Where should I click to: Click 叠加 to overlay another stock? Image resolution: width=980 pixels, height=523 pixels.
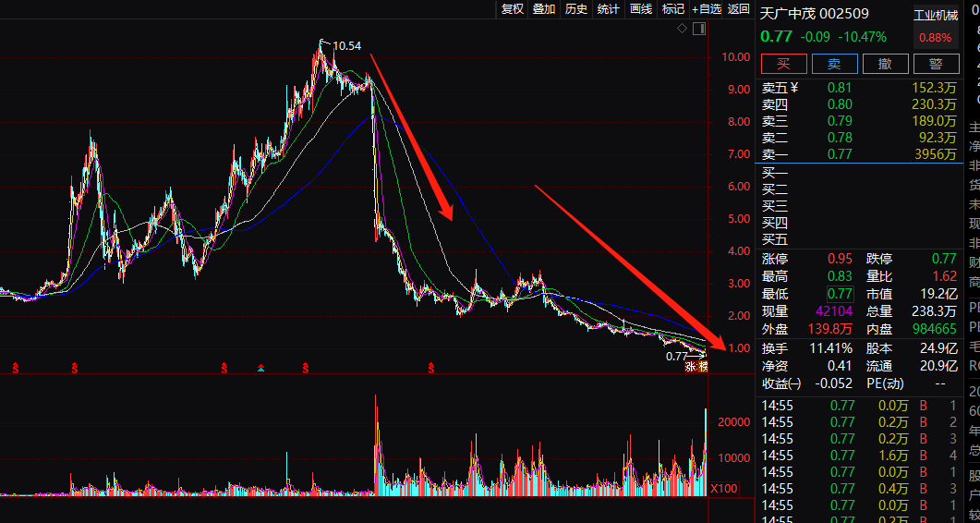tap(544, 9)
